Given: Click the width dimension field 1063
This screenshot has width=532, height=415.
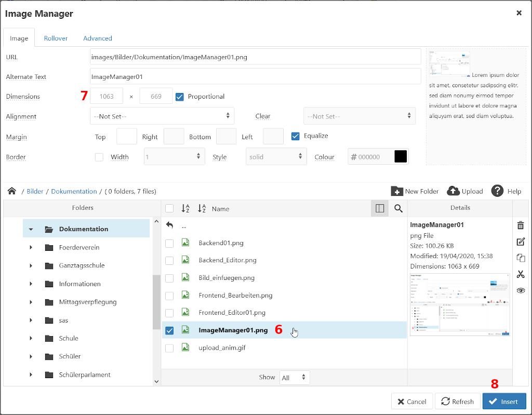Looking at the screenshot, I should pos(107,96).
